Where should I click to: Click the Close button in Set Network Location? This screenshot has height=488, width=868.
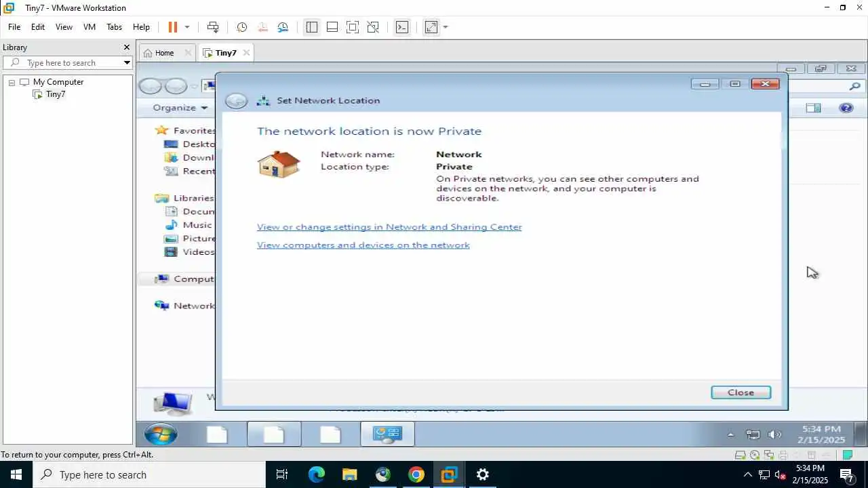point(741,392)
